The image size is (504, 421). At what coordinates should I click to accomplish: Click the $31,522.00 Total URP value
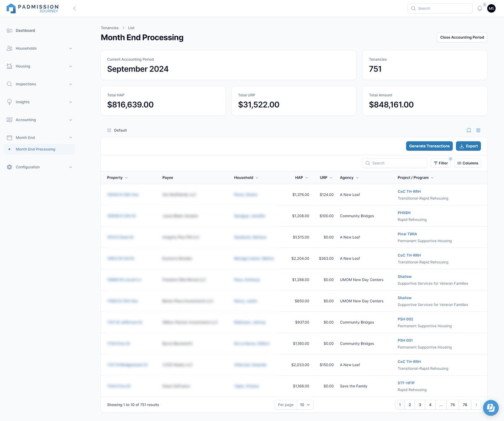point(259,105)
